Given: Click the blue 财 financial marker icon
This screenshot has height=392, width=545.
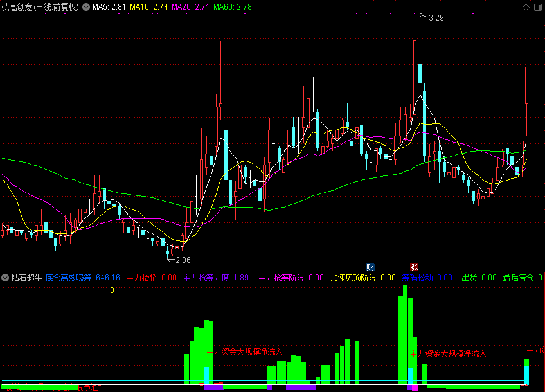Looking at the screenshot, I should point(370,267).
